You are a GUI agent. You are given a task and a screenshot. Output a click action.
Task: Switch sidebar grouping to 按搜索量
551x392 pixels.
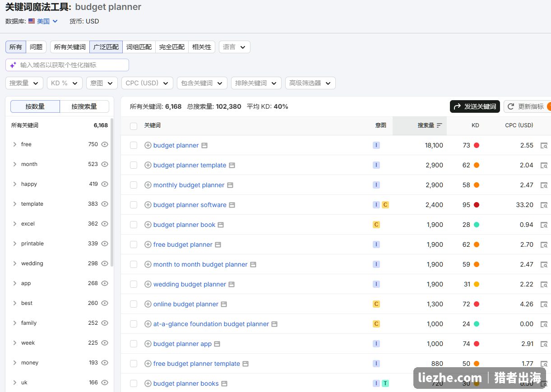tap(84, 106)
